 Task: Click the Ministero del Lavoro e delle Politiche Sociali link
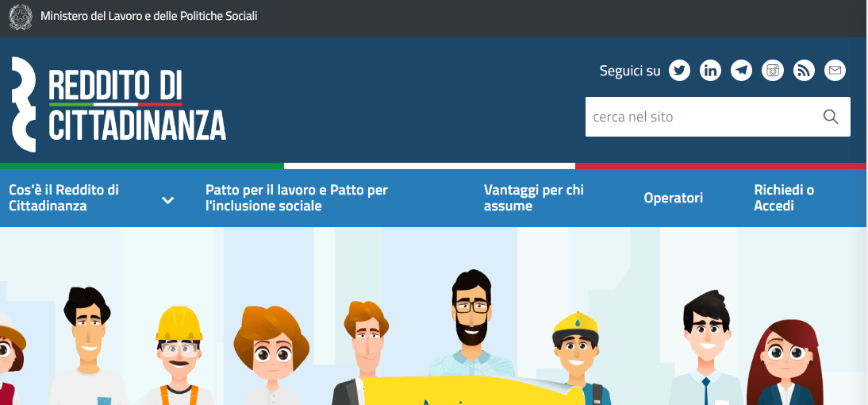pyautogui.click(x=149, y=16)
